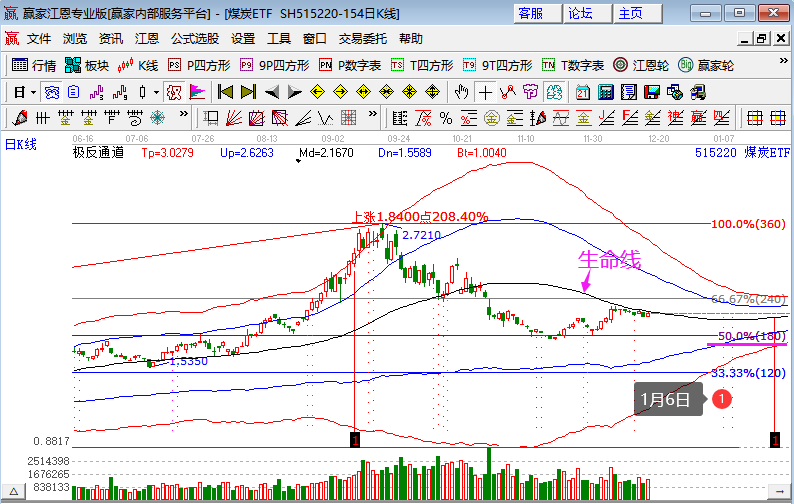Click the floppy save-image icon

click(652, 92)
